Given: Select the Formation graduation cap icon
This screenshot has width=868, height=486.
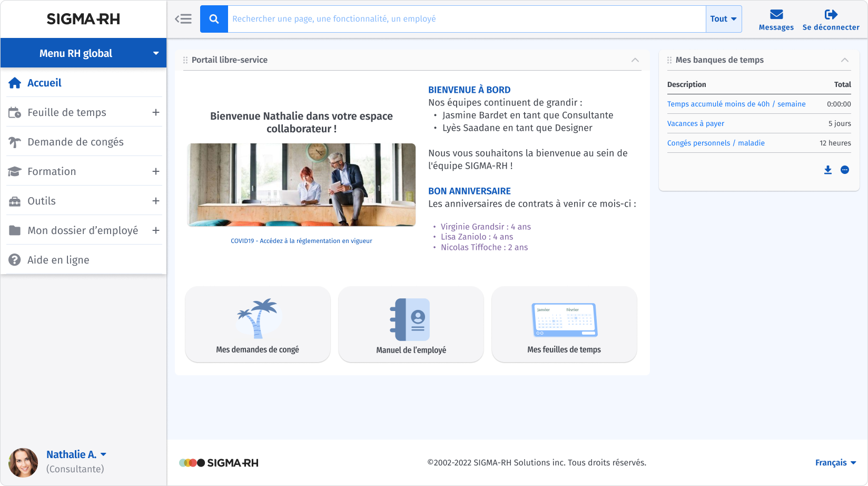Looking at the screenshot, I should (x=14, y=171).
